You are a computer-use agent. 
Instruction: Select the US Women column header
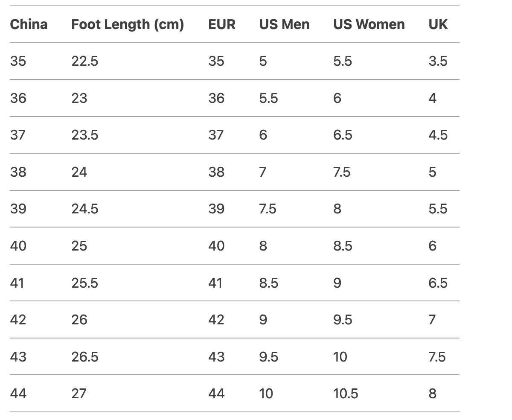coord(369,24)
